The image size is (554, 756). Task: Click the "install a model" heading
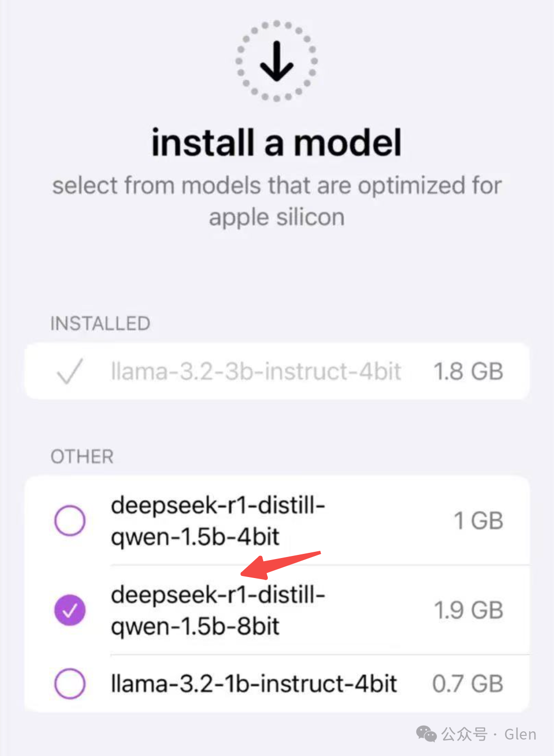(276, 142)
